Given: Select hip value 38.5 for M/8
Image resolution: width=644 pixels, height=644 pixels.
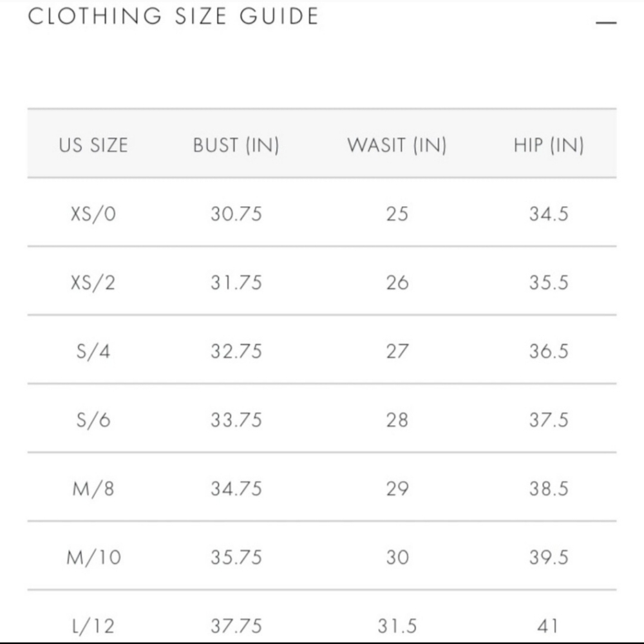Looking at the screenshot, I should [x=549, y=489].
